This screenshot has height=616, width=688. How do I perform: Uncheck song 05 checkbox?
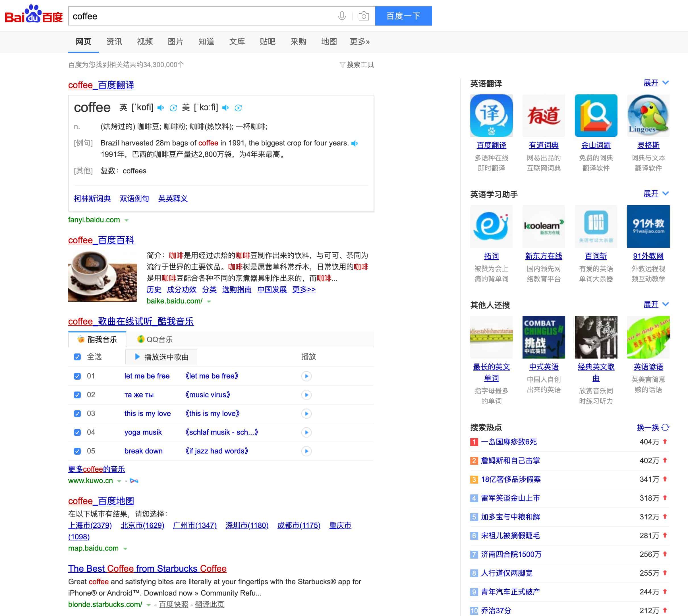coord(77,451)
